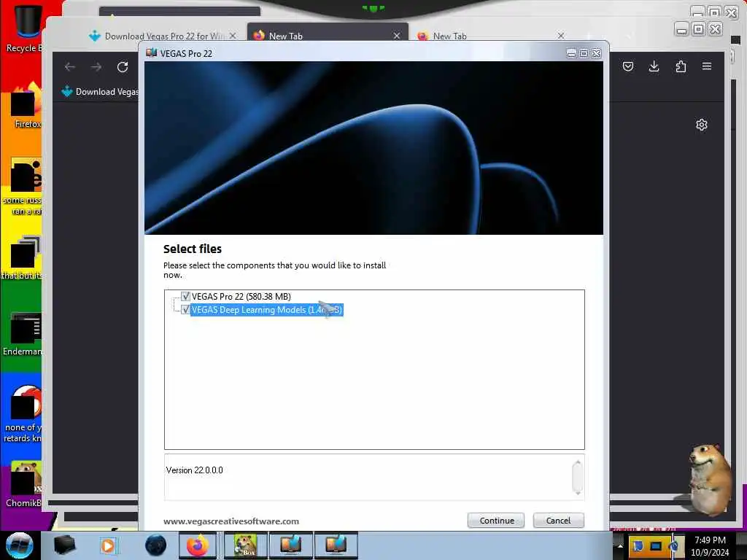Click the hamster mascot on the desktop

(710, 480)
